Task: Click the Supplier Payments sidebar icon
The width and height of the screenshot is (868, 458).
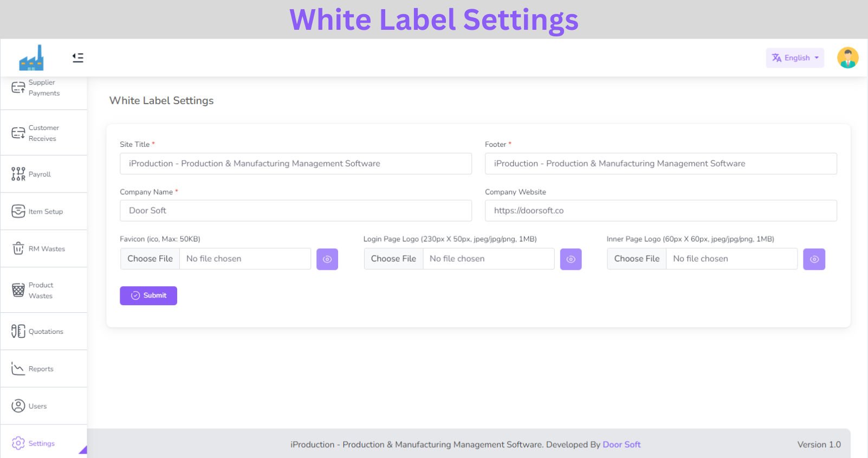Action: pyautogui.click(x=18, y=88)
